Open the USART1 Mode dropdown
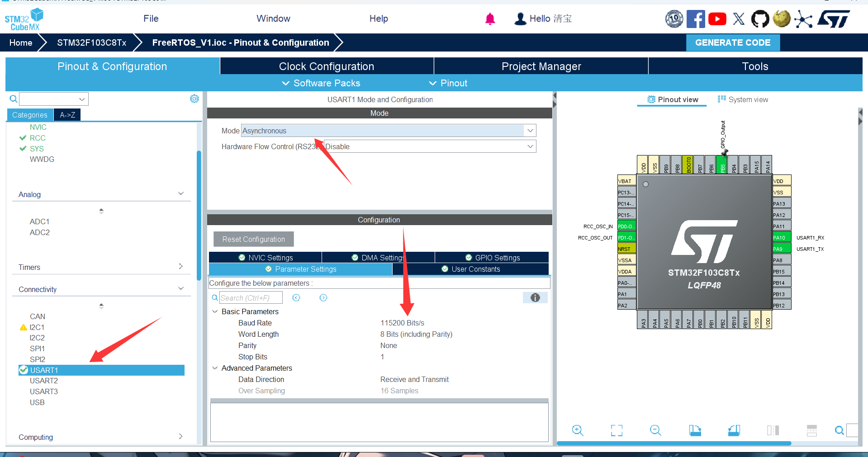This screenshot has height=457, width=868. [389, 131]
